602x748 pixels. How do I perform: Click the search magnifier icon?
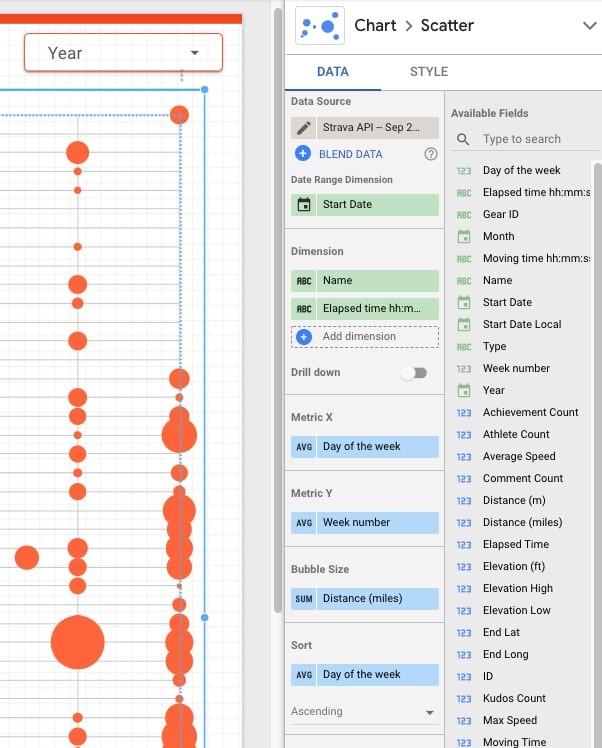point(463,139)
